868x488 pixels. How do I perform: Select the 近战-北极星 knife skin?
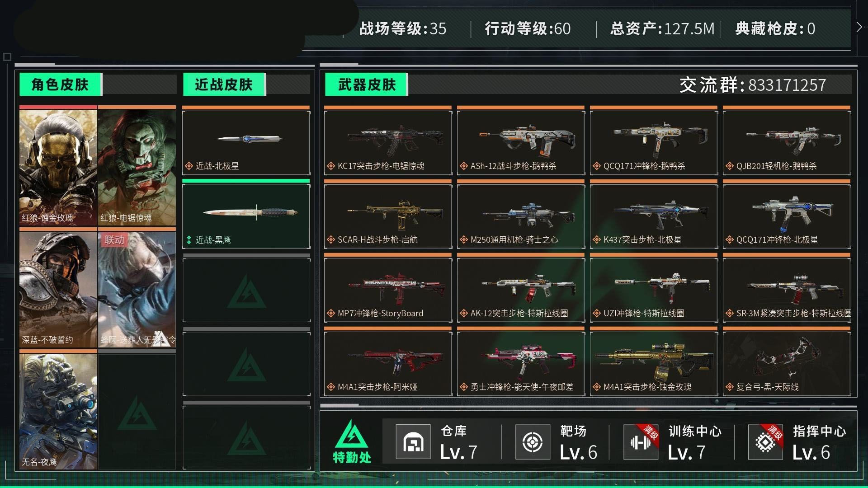click(x=246, y=142)
